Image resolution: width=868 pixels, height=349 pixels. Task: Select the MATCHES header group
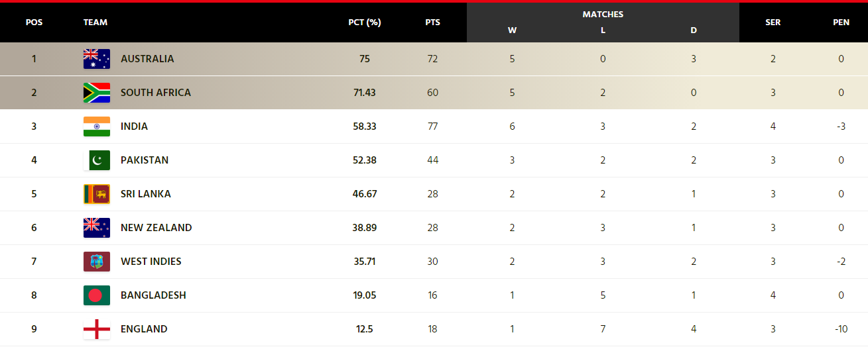(603, 15)
